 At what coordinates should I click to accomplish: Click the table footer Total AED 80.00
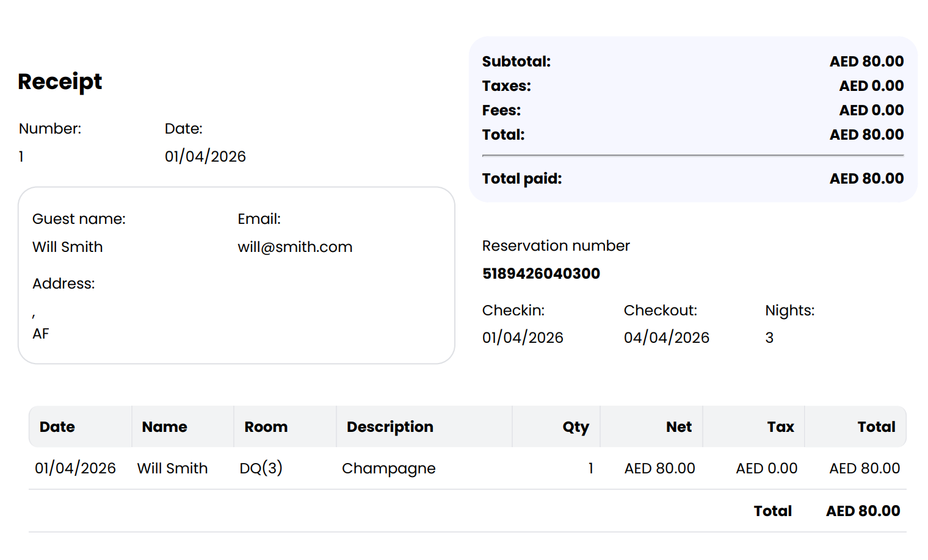click(863, 511)
